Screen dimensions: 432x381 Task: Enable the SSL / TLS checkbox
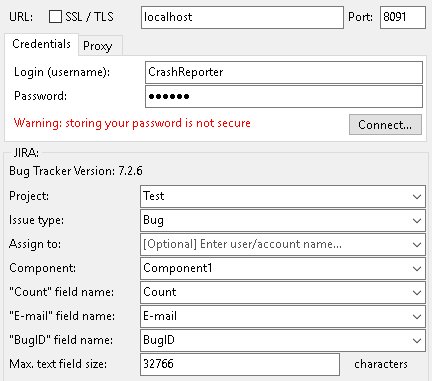pyautogui.click(x=55, y=16)
